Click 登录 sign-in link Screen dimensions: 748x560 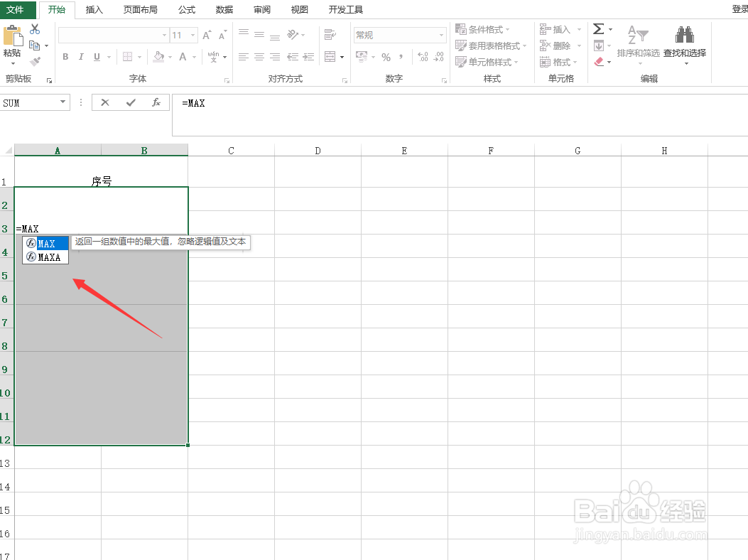point(740,9)
